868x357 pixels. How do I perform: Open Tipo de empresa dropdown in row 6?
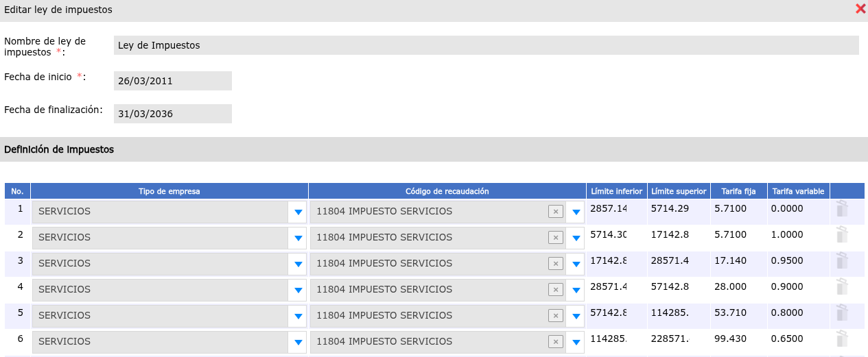pos(298,343)
